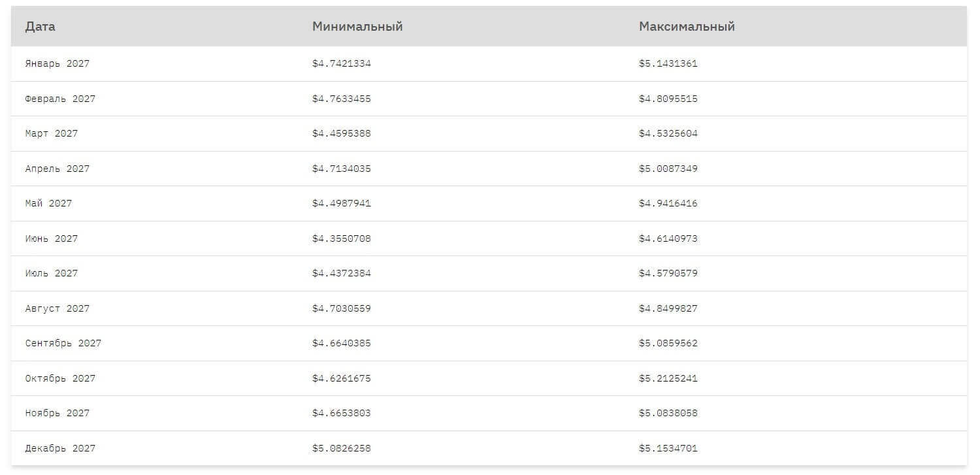Select the "Январь 2027" row label
This screenshot has width=980, height=475.
pos(57,64)
